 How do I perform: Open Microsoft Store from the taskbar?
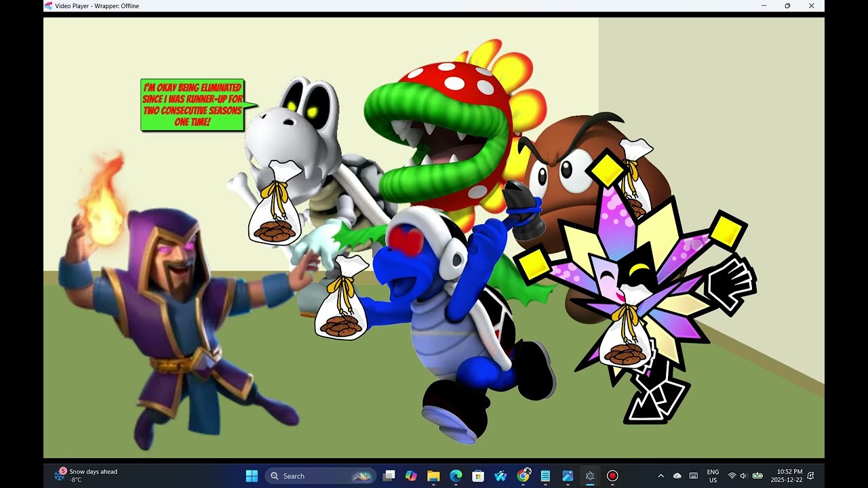click(478, 476)
